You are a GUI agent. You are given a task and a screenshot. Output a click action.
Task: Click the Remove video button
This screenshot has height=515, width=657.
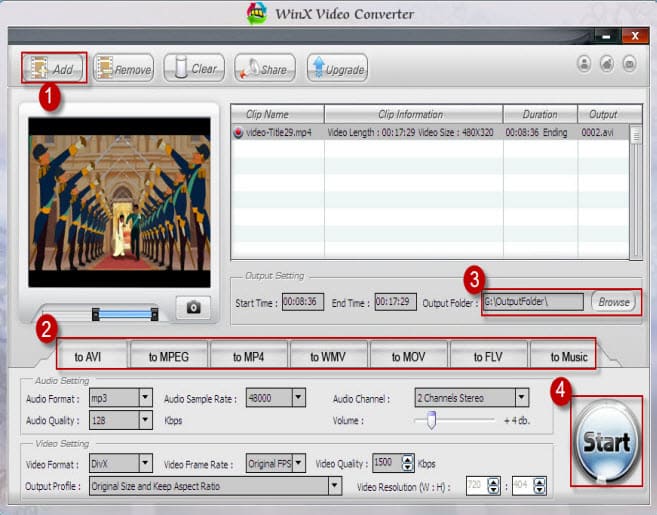point(124,68)
